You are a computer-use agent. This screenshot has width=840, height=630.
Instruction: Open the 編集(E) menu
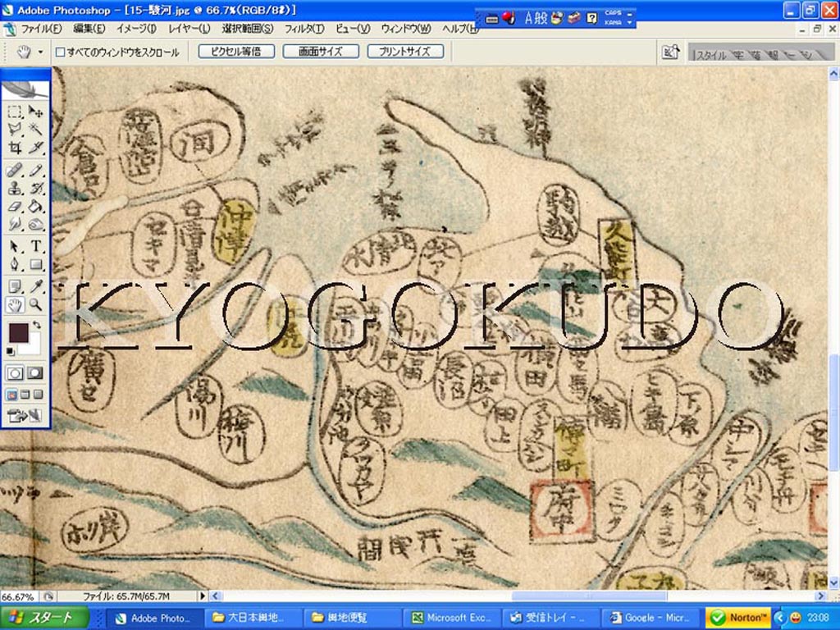click(89, 29)
